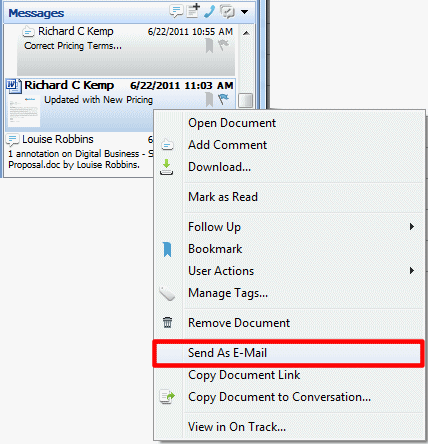Click the Add Comment icon in context menu
428x444 pixels.
(167, 145)
